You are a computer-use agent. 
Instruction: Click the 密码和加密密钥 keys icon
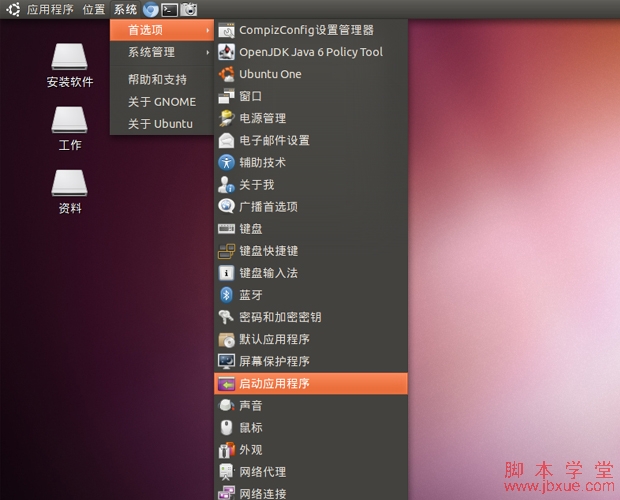pyautogui.click(x=227, y=317)
